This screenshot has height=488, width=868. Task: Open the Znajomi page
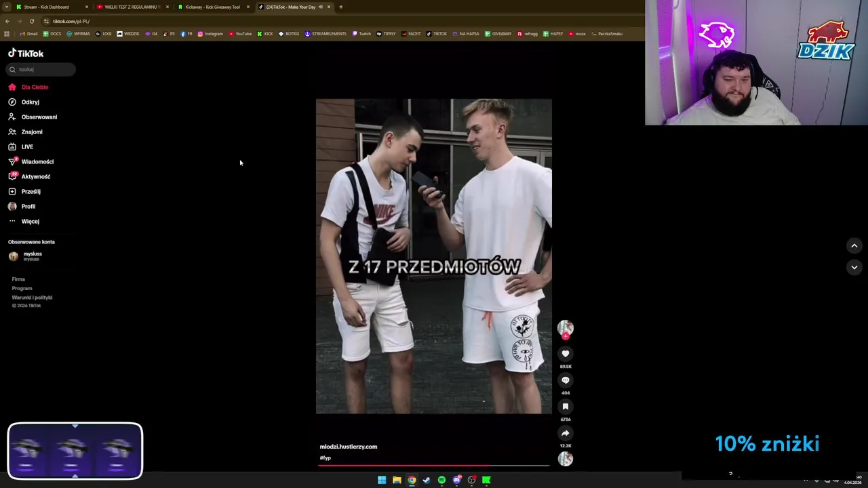[25, 131]
